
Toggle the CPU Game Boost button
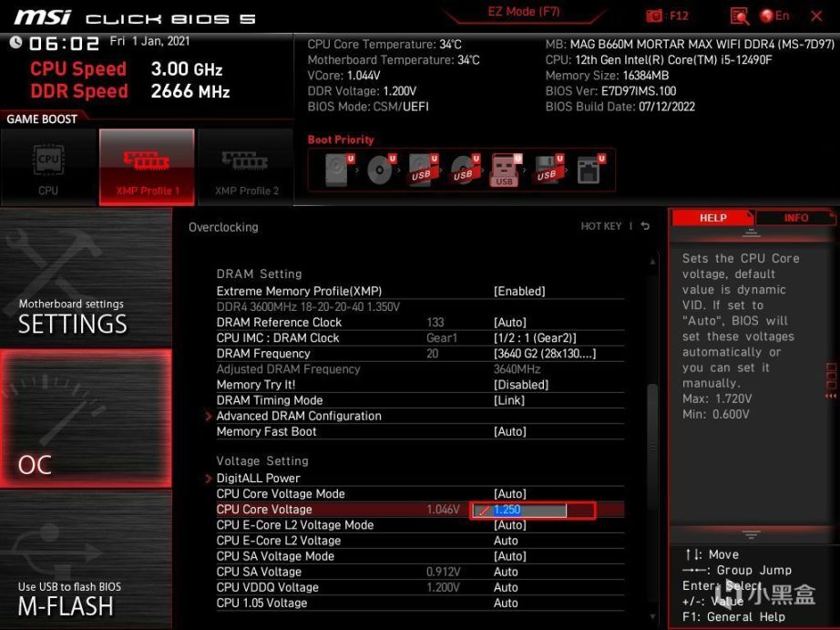pos(49,167)
